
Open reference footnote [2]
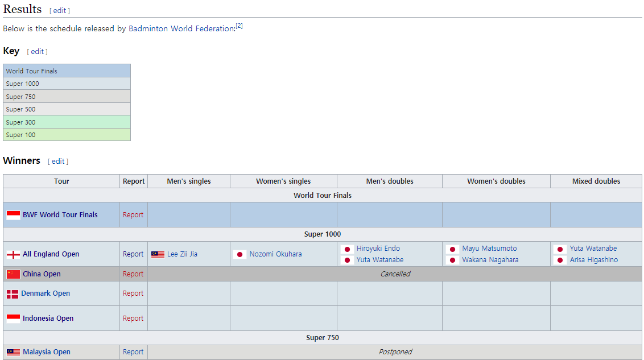(239, 26)
